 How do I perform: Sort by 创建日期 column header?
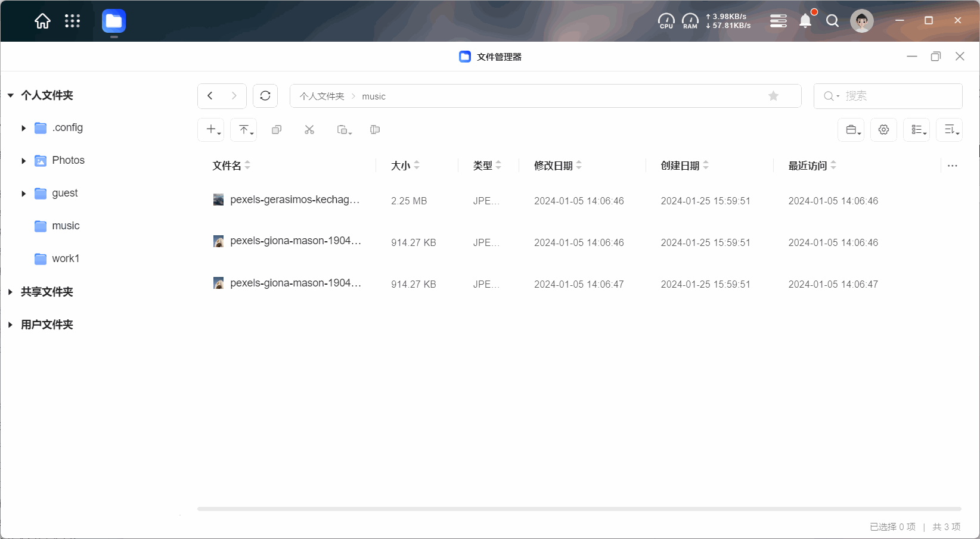[x=685, y=166]
